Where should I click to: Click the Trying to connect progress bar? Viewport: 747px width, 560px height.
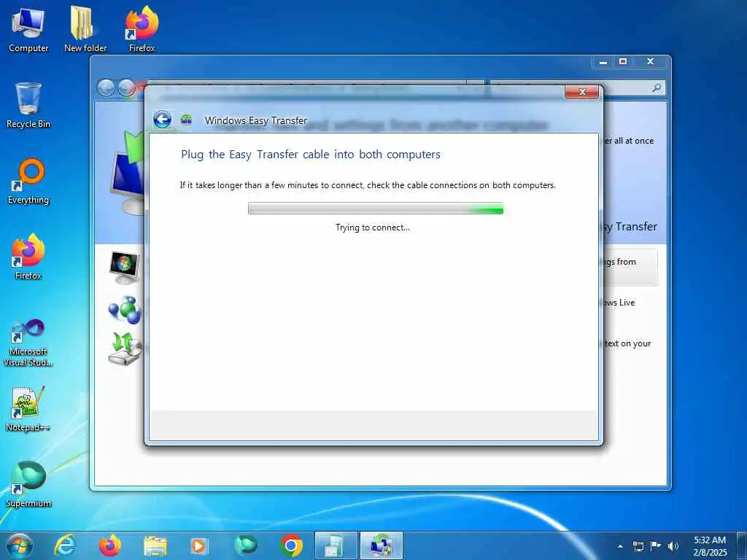[x=376, y=208]
